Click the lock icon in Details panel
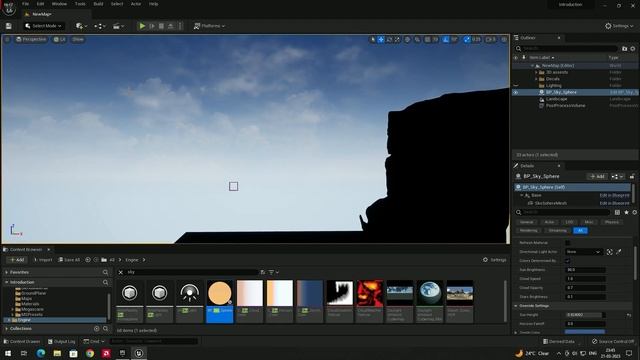 click(x=632, y=176)
